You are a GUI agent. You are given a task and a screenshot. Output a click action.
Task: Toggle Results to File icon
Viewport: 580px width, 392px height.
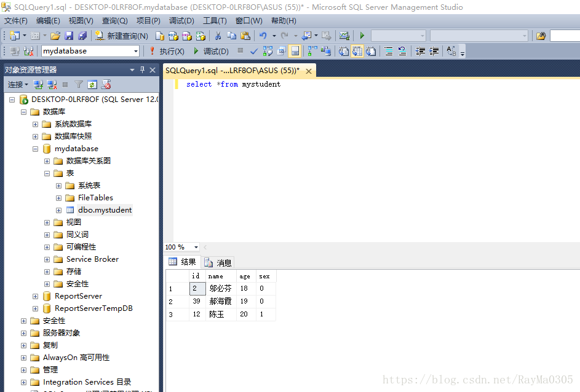pos(371,52)
